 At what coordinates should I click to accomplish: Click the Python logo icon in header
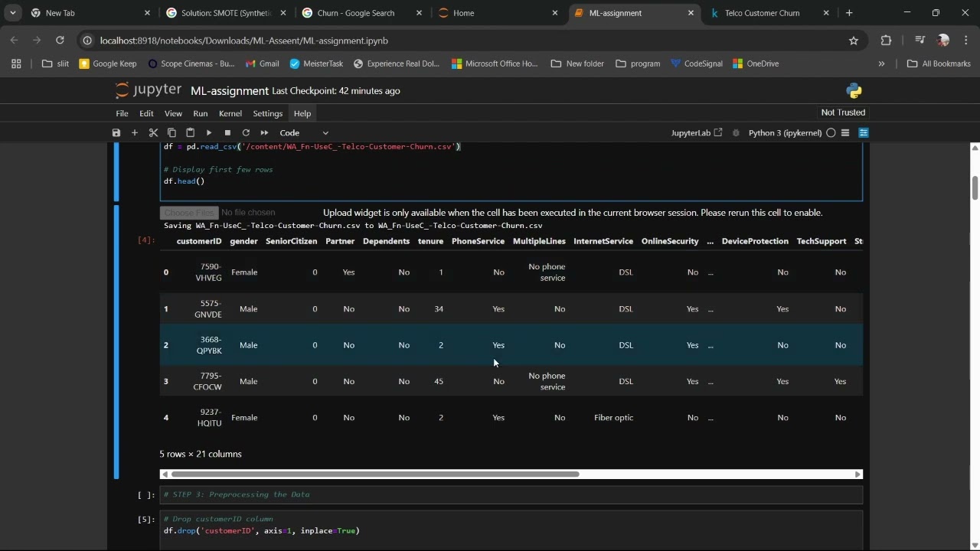854,91
